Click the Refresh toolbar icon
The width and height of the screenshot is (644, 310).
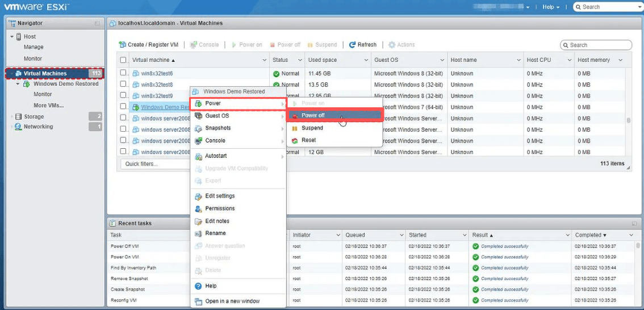click(353, 45)
